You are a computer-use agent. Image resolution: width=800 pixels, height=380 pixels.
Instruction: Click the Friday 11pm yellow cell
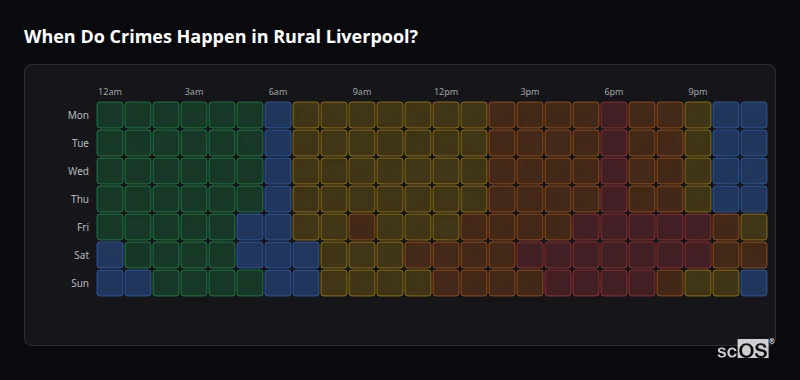(754, 227)
